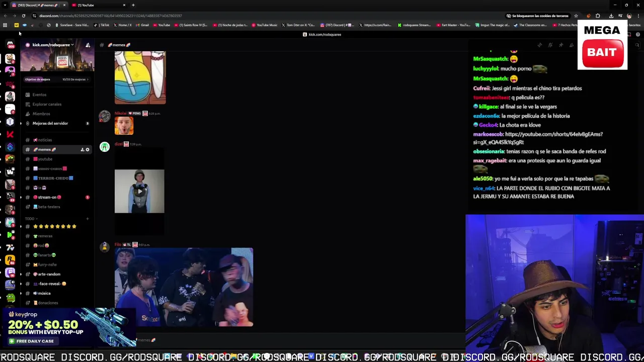
Task: Open a new browser tab
Action: 133,5
